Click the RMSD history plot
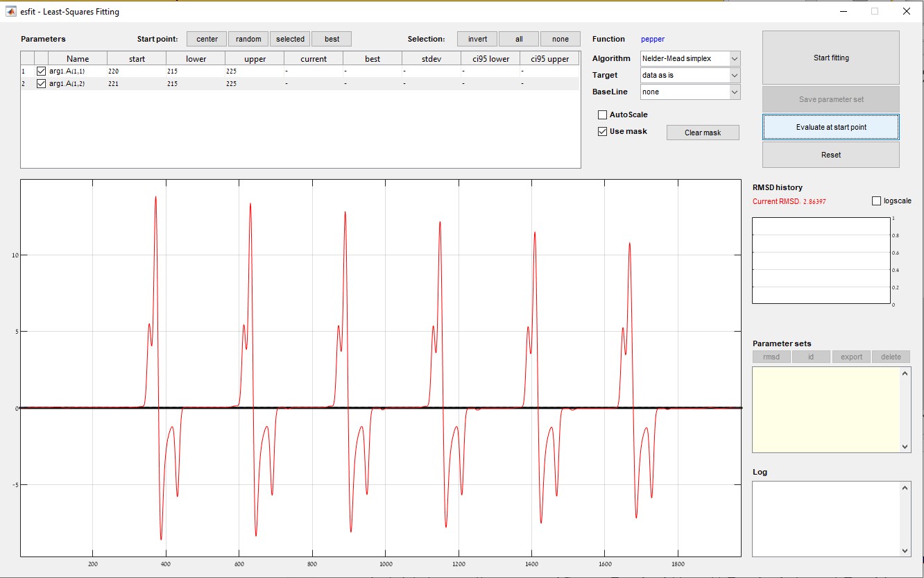This screenshot has width=924, height=578. click(821, 261)
